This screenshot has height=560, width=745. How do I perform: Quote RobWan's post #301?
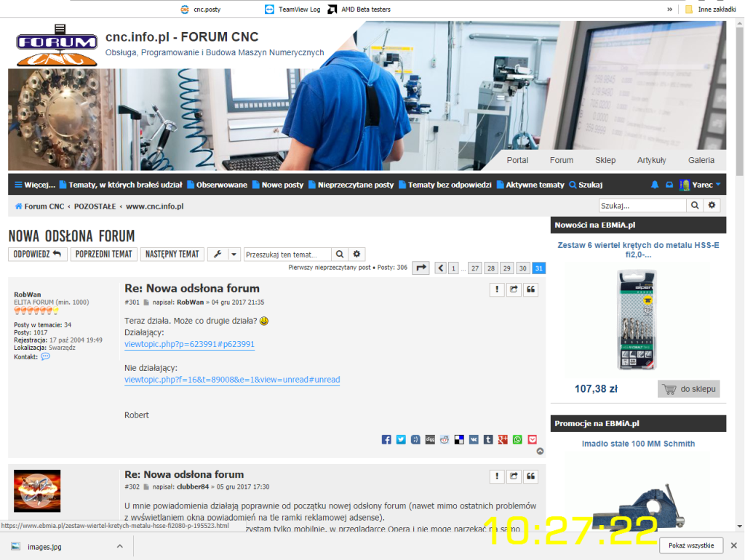pyautogui.click(x=530, y=289)
